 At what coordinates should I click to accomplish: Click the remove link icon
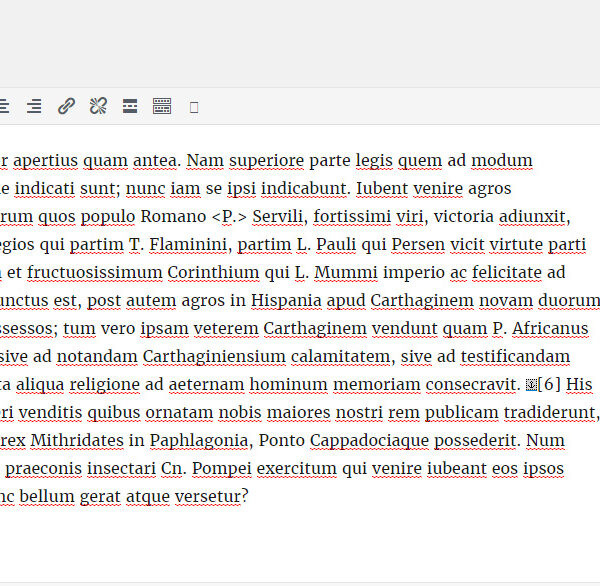[x=98, y=106]
